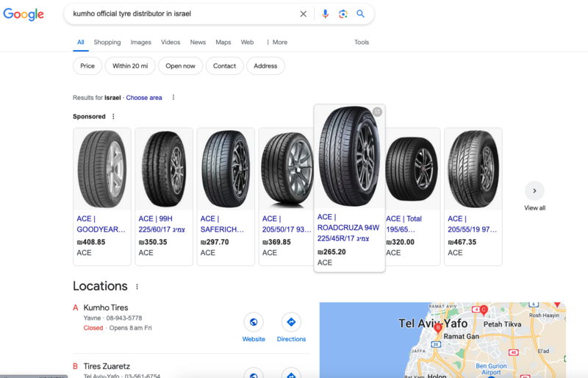The image size is (588, 378).
Task: Get directions to Kumho Tires
Action: (291, 322)
